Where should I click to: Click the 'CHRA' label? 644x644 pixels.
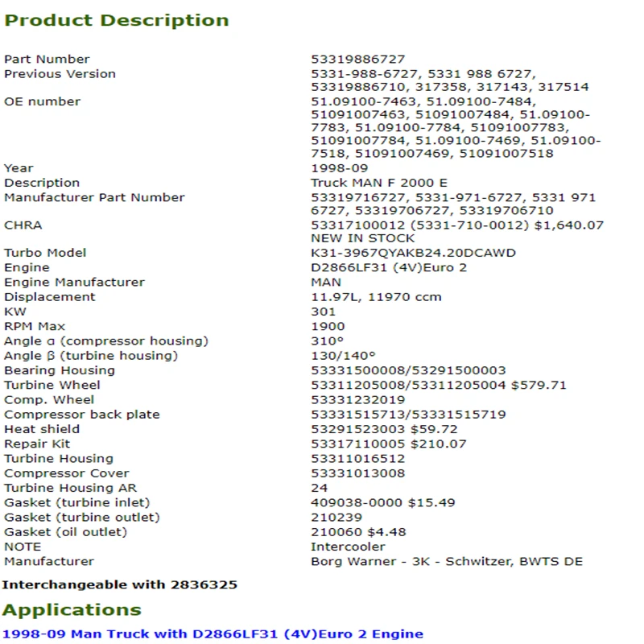click(x=23, y=225)
